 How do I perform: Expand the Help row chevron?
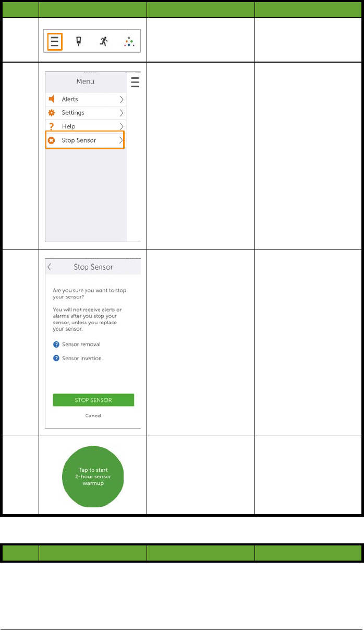(x=121, y=126)
